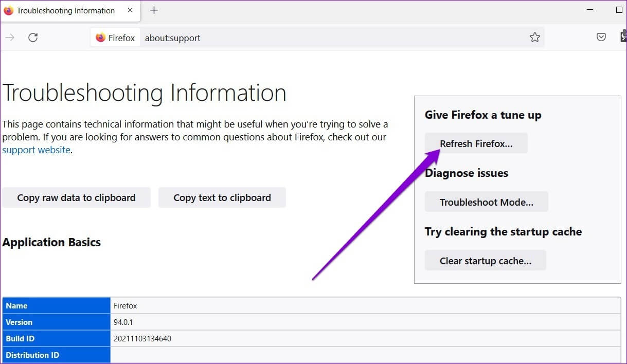Click the Clear startup cache button

pyautogui.click(x=486, y=261)
